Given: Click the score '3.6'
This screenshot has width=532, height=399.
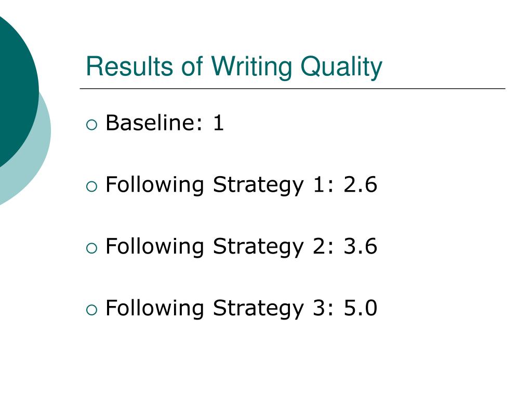Looking at the screenshot, I should 361,246.
